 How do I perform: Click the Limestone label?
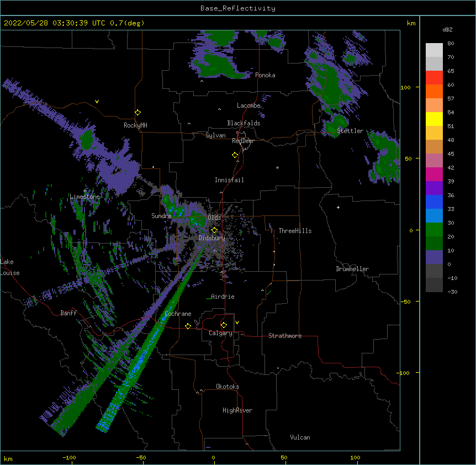point(84,197)
